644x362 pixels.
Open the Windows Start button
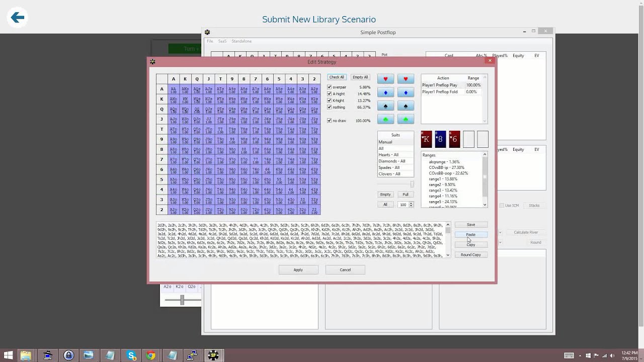coord(8,355)
